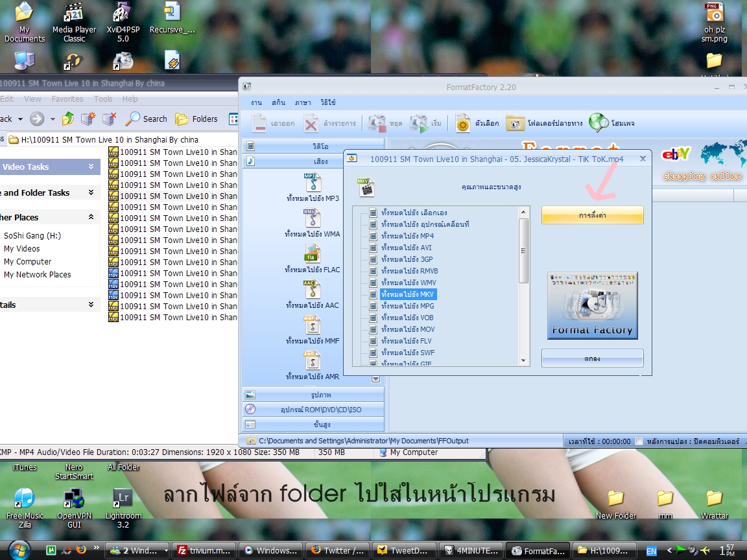
Task: Click the Start conversion toolbar icon
Action: point(420,124)
